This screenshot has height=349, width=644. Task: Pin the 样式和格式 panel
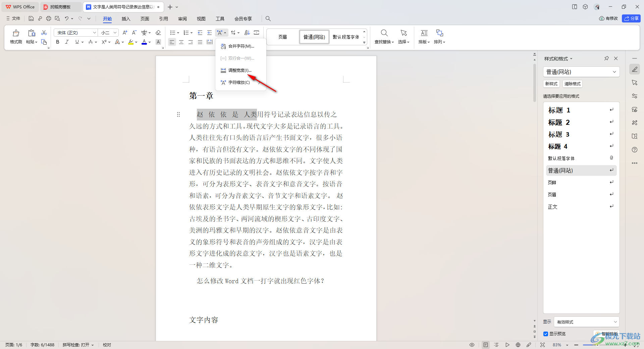606,58
